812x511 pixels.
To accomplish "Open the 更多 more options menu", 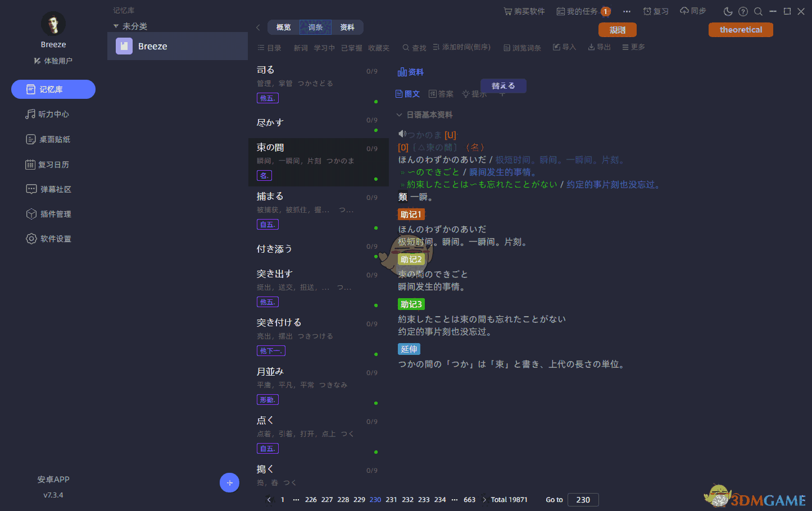I will 633,47.
